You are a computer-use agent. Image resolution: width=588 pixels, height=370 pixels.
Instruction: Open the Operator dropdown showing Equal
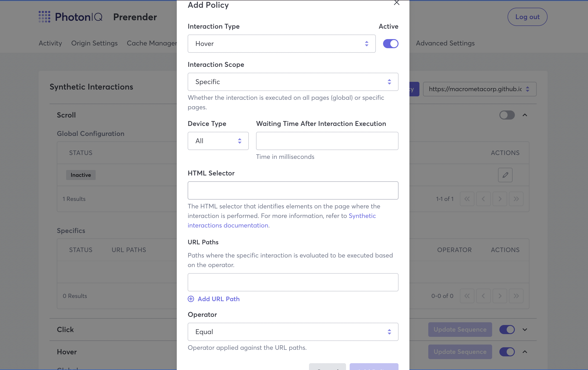pos(293,332)
